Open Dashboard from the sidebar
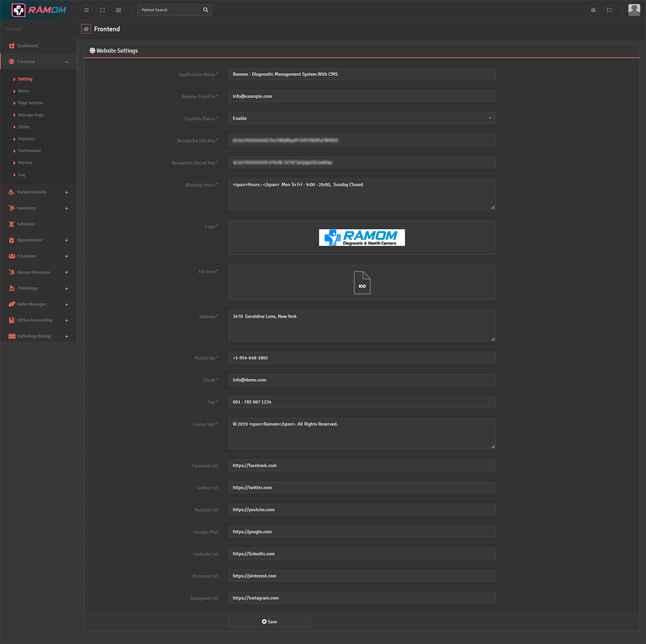Screen dimensions: 646x644 28,46
